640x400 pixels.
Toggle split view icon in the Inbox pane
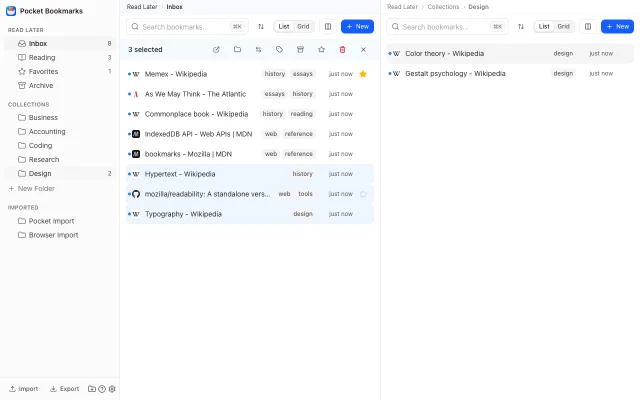328,27
